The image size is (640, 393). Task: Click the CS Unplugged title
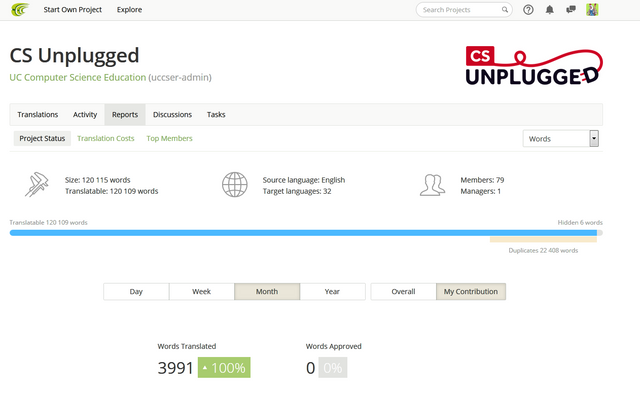pyautogui.click(x=74, y=56)
